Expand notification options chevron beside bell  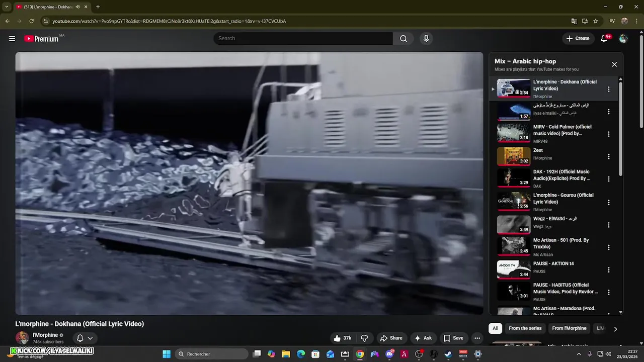(x=90, y=338)
